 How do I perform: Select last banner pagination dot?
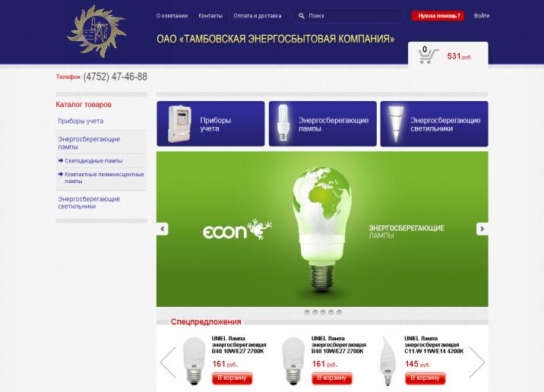(x=339, y=312)
